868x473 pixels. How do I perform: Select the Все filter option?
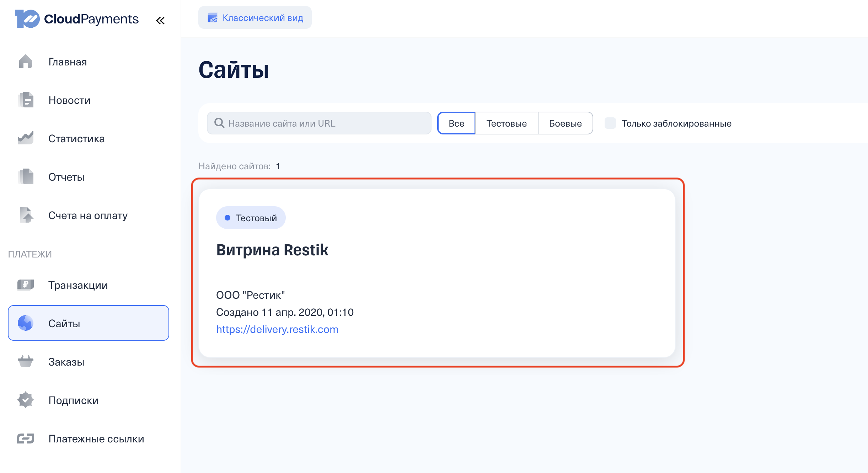(x=456, y=123)
